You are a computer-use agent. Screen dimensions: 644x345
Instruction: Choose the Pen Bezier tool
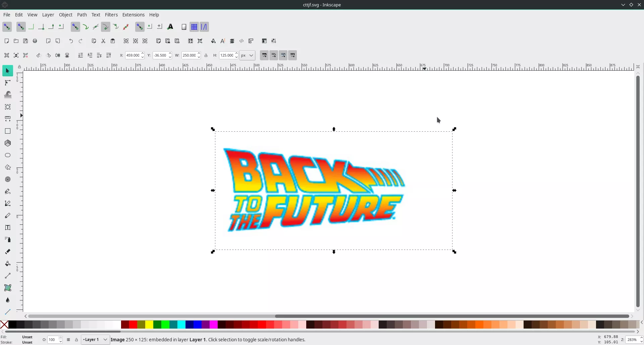(8, 203)
